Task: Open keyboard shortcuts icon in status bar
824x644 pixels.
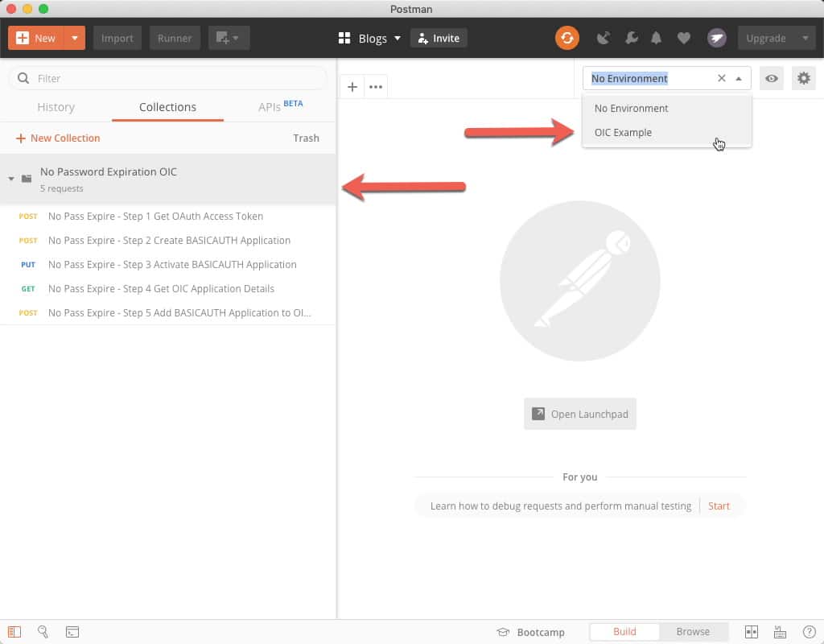Action: point(779,632)
